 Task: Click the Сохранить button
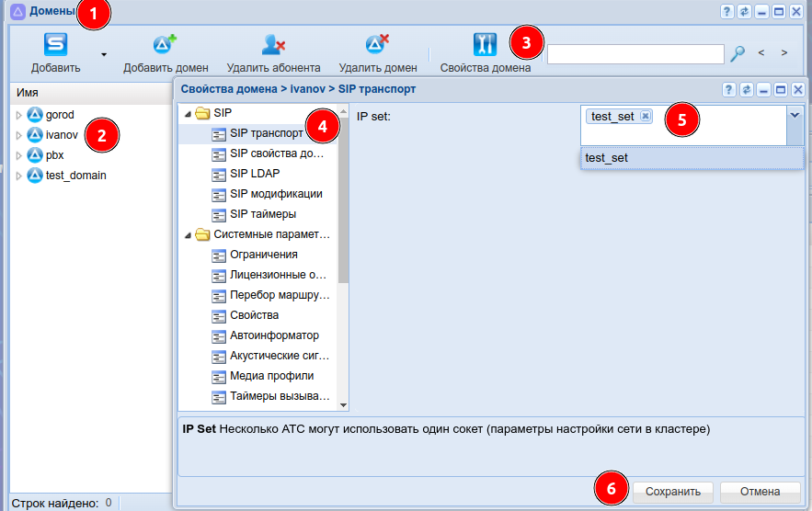tap(673, 492)
